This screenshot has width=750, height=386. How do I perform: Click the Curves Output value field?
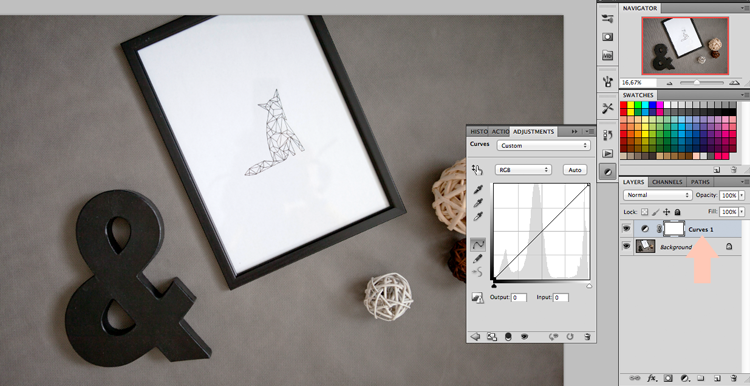pyautogui.click(x=519, y=298)
